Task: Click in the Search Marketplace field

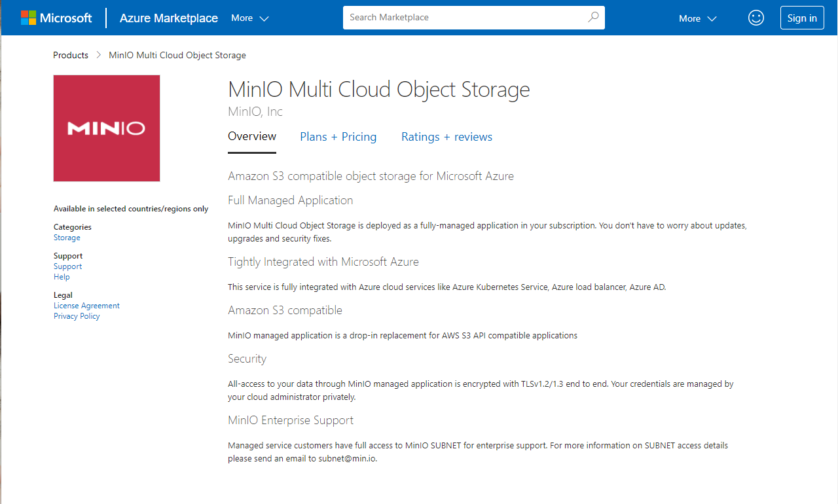Action: pyautogui.click(x=465, y=18)
